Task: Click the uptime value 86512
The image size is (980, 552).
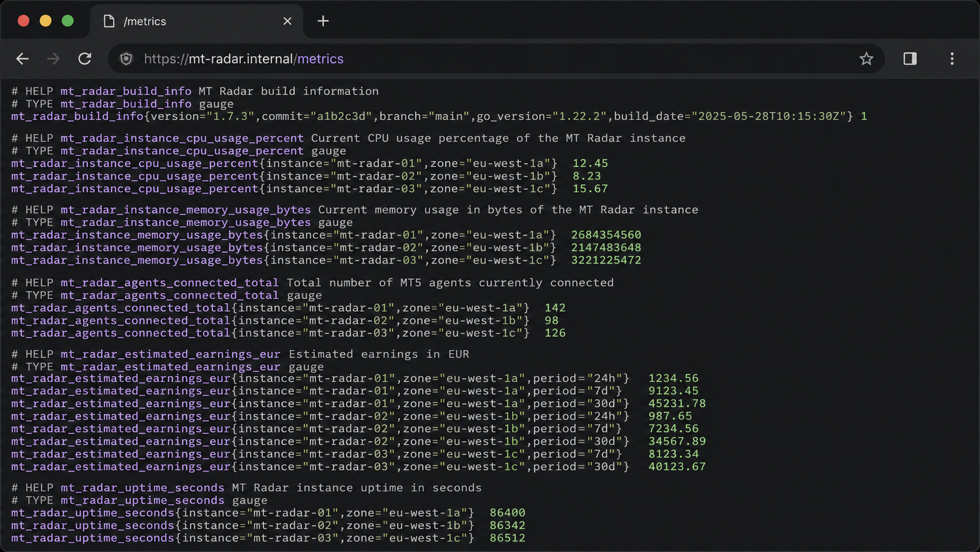Action: [508, 539]
